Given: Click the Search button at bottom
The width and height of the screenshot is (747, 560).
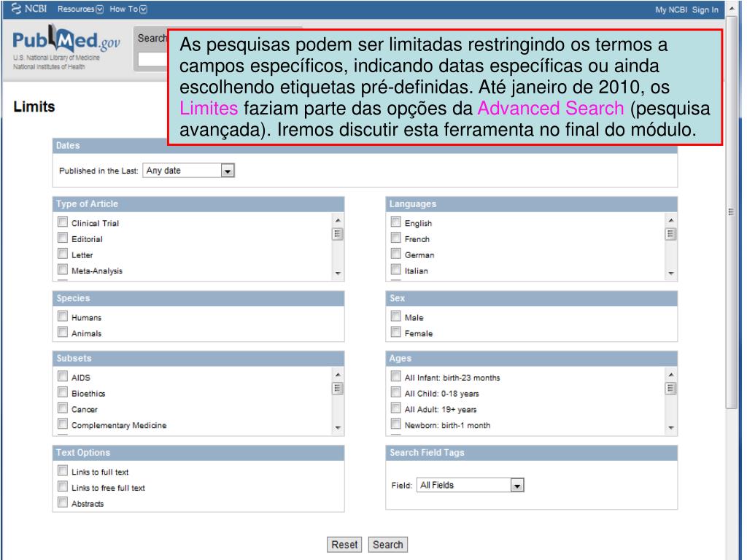Looking at the screenshot, I should 388,544.
